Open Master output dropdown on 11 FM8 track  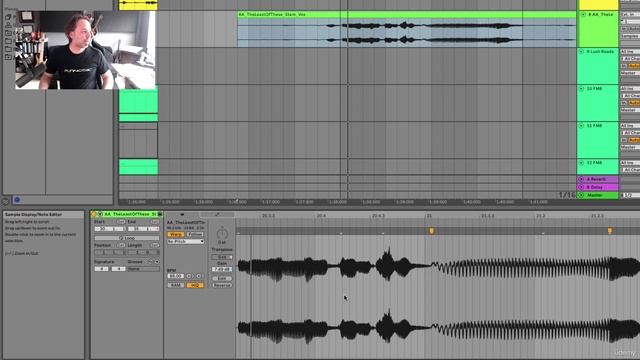pyautogui.click(x=630, y=147)
